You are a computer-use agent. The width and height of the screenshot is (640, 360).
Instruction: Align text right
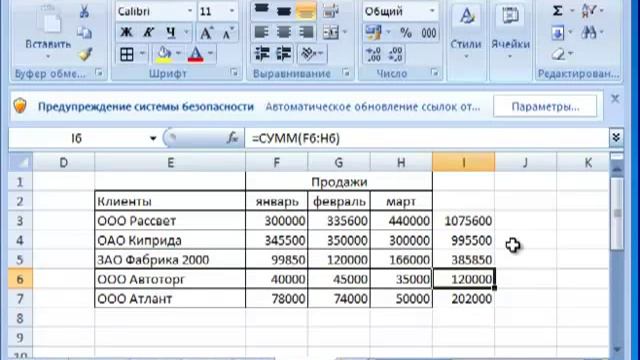[x=306, y=32]
